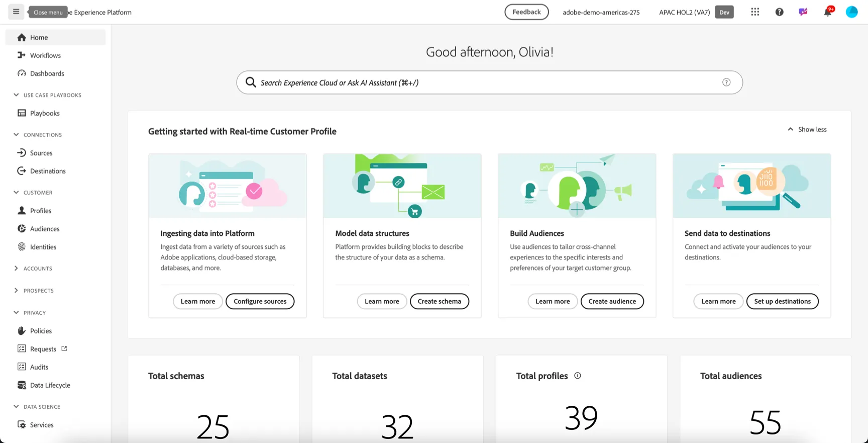Screen dimensions: 868x443
Task: Open Playbooks in the sidebar
Action: [56, 113]
